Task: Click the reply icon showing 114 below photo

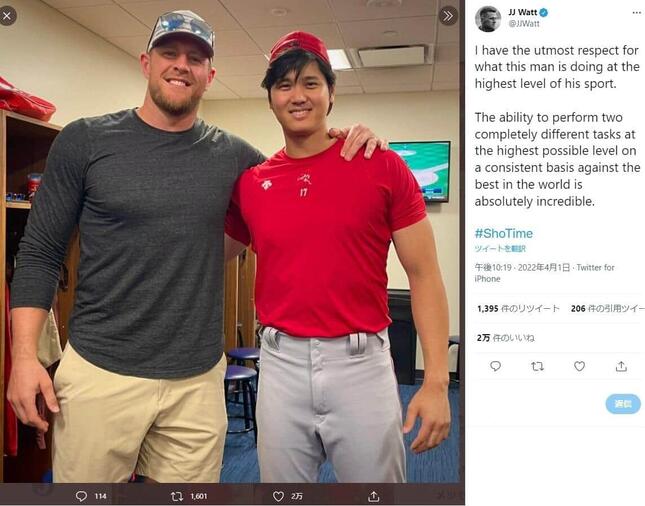Action: coord(82,495)
